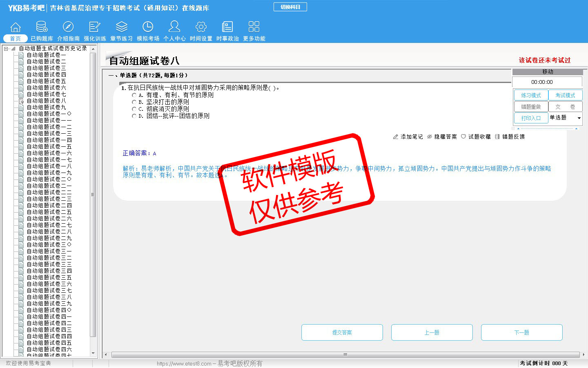The height and width of the screenshot is (368, 588).
Task: Go to 个人中心 user icon
Action: [x=174, y=27]
